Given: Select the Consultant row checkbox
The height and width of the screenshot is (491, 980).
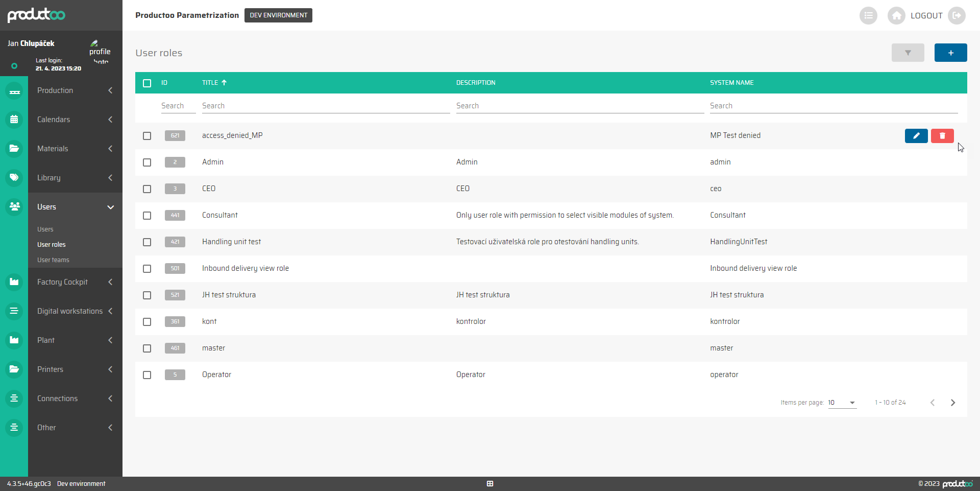Looking at the screenshot, I should tap(147, 216).
